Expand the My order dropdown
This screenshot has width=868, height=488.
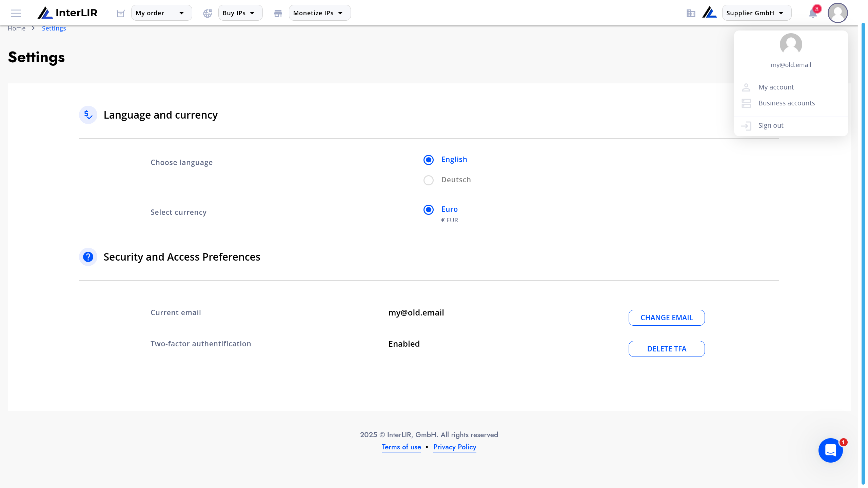161,13
